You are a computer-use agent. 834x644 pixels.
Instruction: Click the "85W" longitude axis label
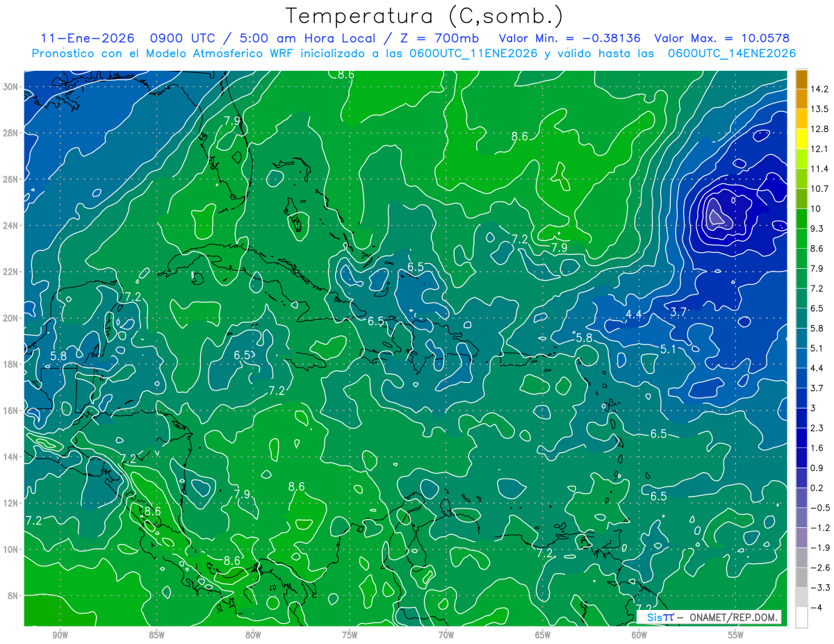(x=156, y=635)
